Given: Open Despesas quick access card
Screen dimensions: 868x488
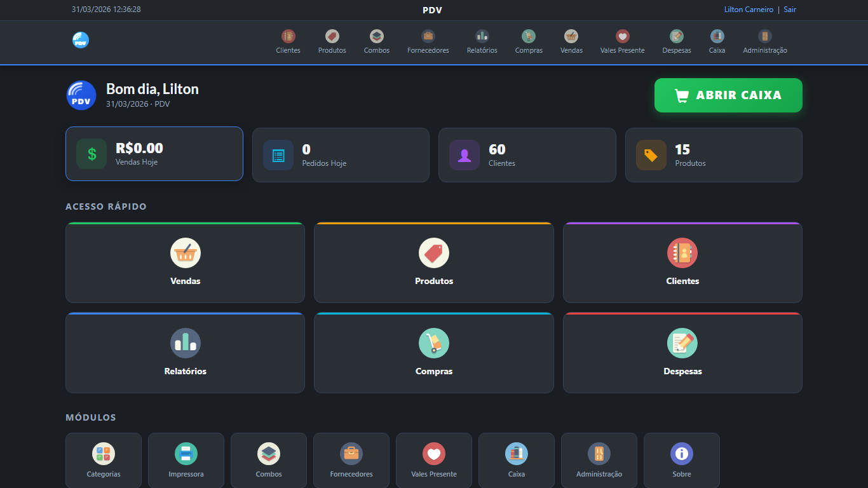Looking at the screenshot, I should click(682, 353).
